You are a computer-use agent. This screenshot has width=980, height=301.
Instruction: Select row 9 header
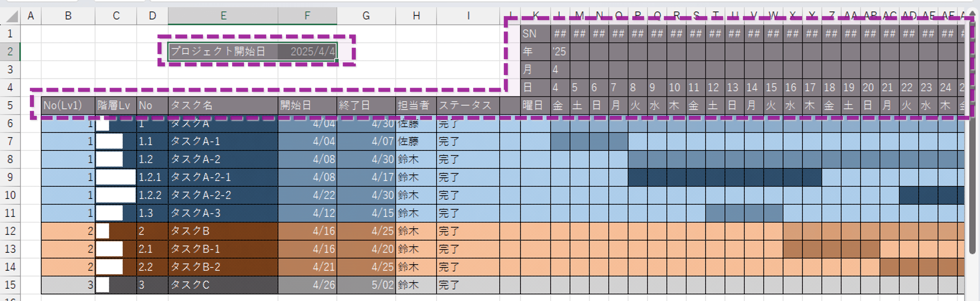(10, 177)
